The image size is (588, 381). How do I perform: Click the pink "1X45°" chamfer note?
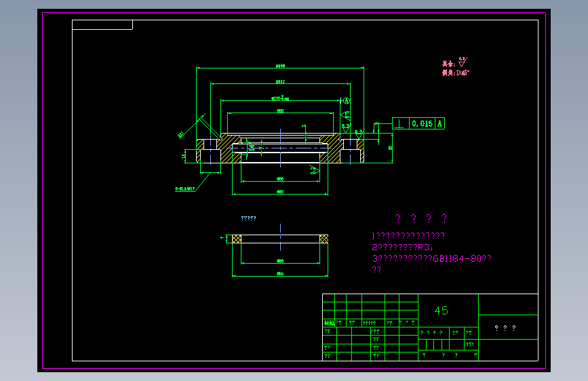click(456, 73)
